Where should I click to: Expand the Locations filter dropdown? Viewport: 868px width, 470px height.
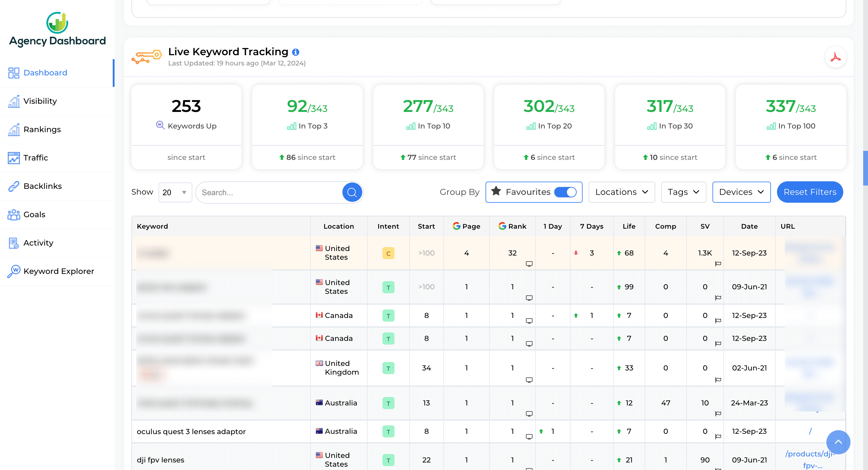pyautogui.click(x=622, y=192)
